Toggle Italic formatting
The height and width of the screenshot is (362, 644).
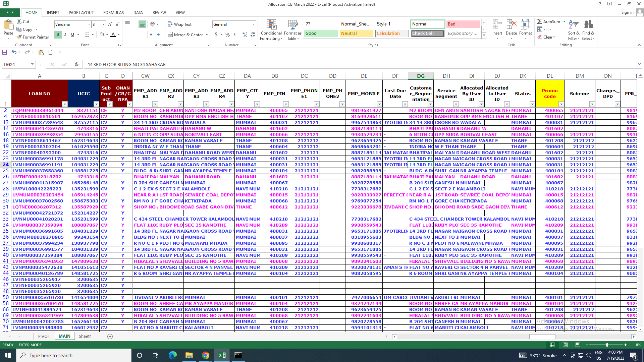point(65,35)
